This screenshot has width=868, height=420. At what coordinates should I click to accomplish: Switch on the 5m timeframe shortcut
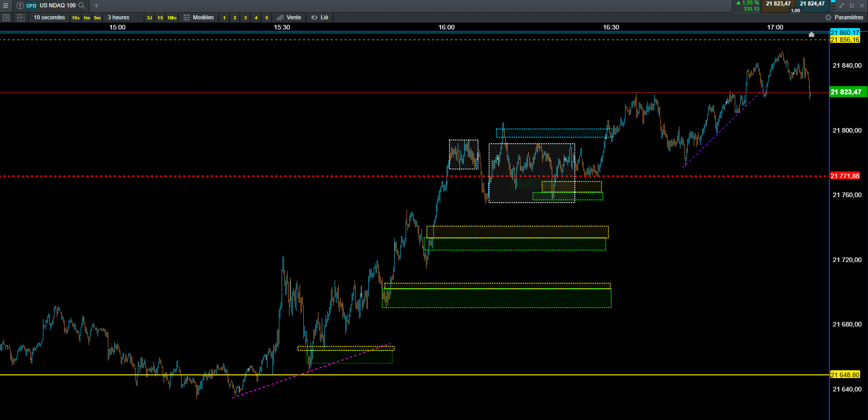pos(97,17)
